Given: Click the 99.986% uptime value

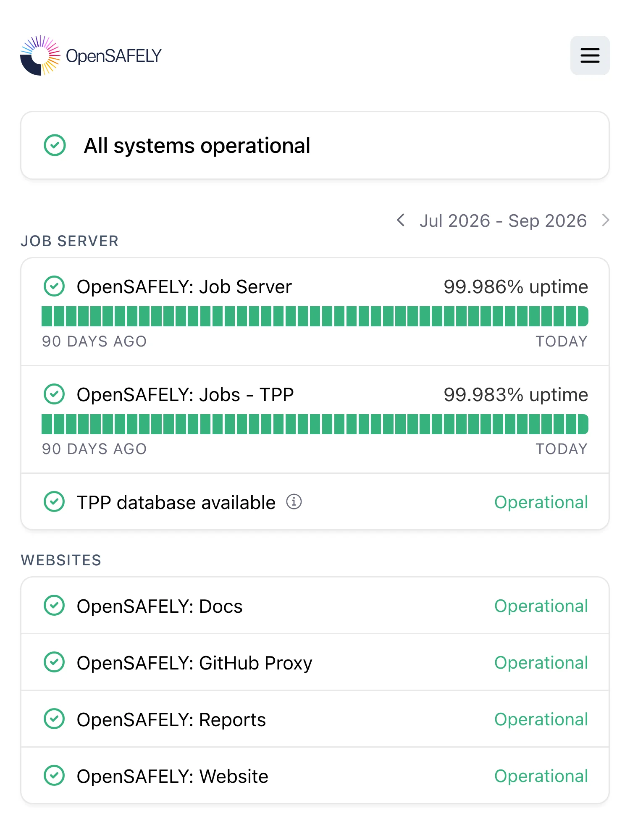Looking at the screenshot, I should pyautogui.click(x=516, y=287).
